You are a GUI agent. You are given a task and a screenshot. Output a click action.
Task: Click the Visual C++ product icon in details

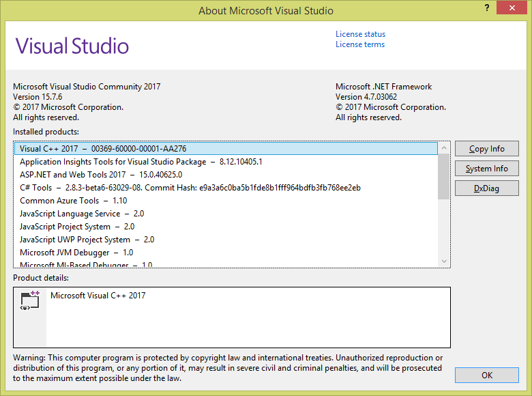pyautogui.click(x=30, y=300)
